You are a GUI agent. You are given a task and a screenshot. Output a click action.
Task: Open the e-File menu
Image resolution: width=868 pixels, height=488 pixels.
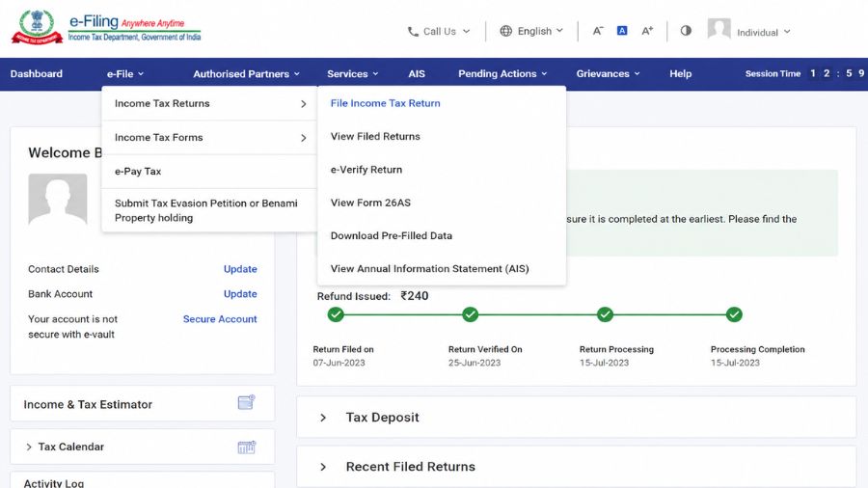[x=125, y=73]
